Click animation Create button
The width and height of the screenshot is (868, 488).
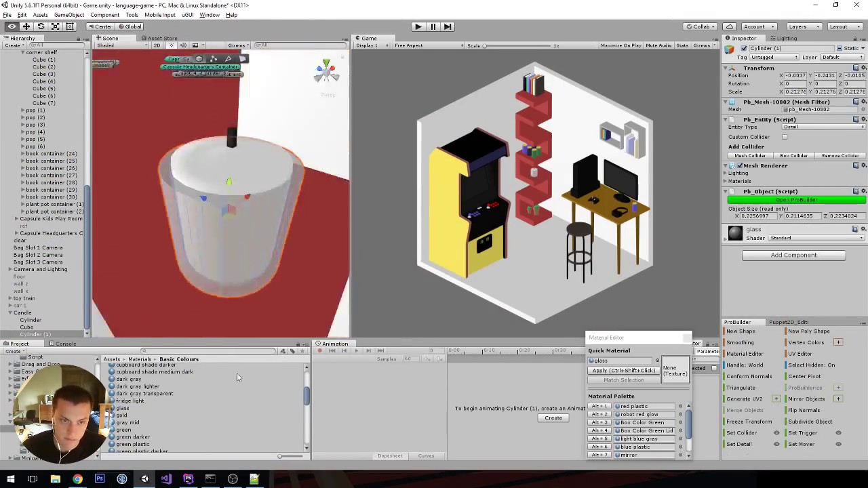click(x=553, y=418)
